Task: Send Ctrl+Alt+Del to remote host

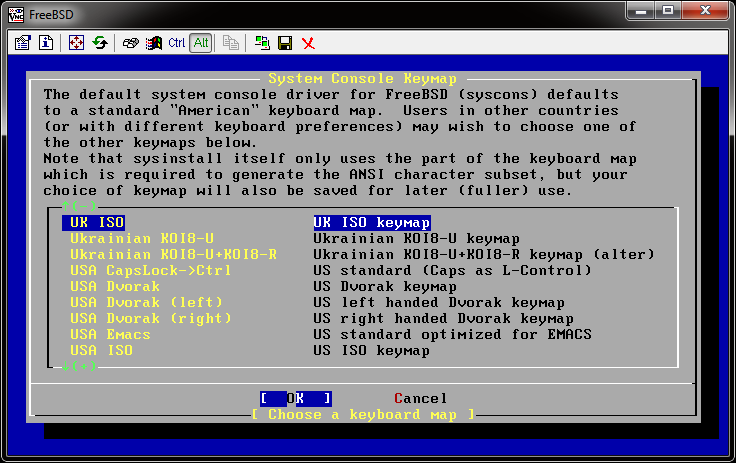Action: coord(130,43)
